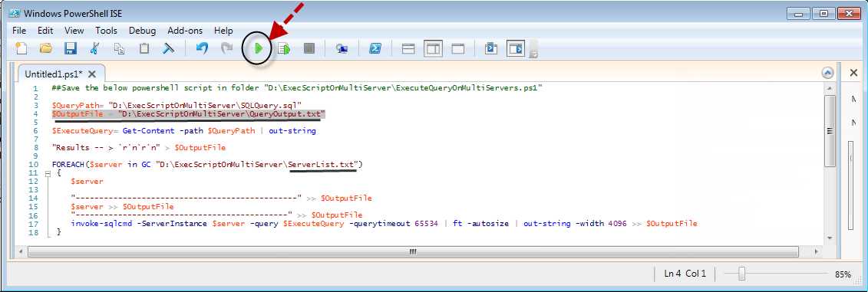Click the "Results -- >" string on line 8
This screenshot has width=868, height=292.
(x=106, y=148)
